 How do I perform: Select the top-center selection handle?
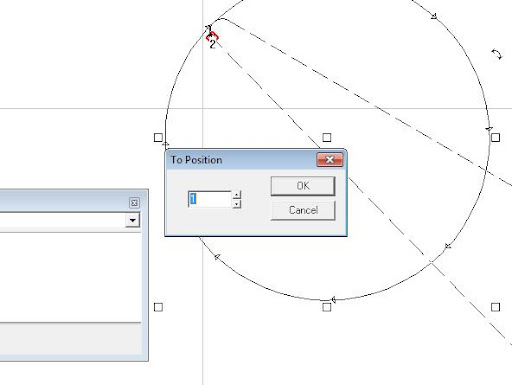327,137
